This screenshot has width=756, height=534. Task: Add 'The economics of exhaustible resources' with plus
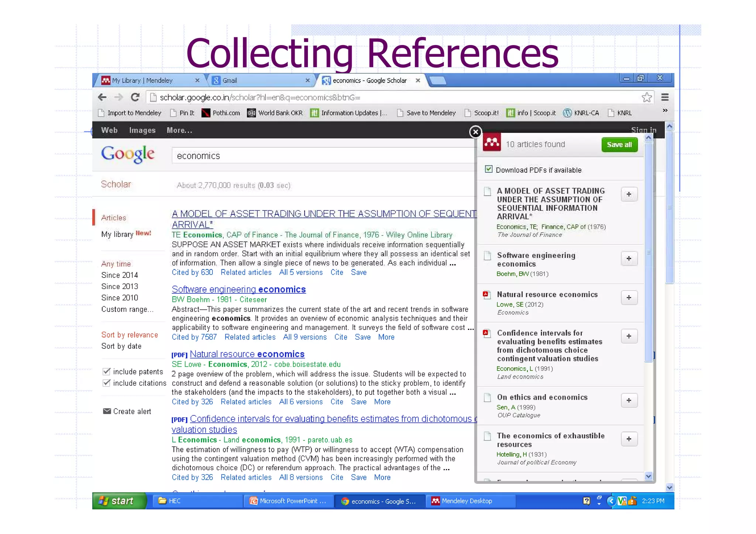pos(629,439)
